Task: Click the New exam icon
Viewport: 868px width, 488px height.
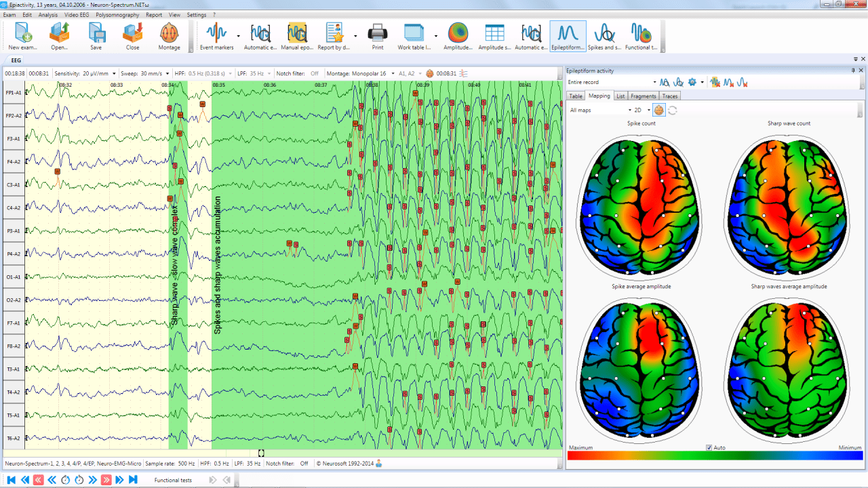Action: click(23, 36)
